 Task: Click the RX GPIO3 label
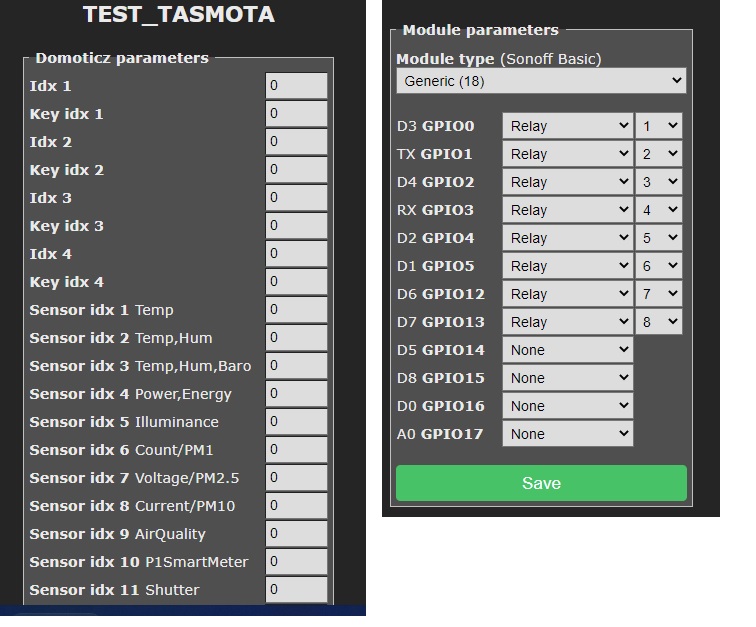point(435,210)
